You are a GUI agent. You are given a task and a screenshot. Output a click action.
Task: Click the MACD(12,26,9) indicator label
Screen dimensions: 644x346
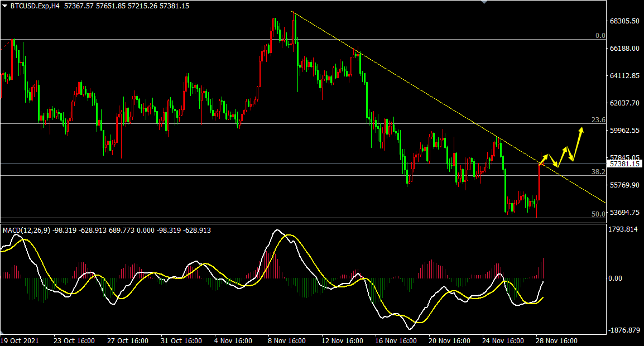pos(27,230)
